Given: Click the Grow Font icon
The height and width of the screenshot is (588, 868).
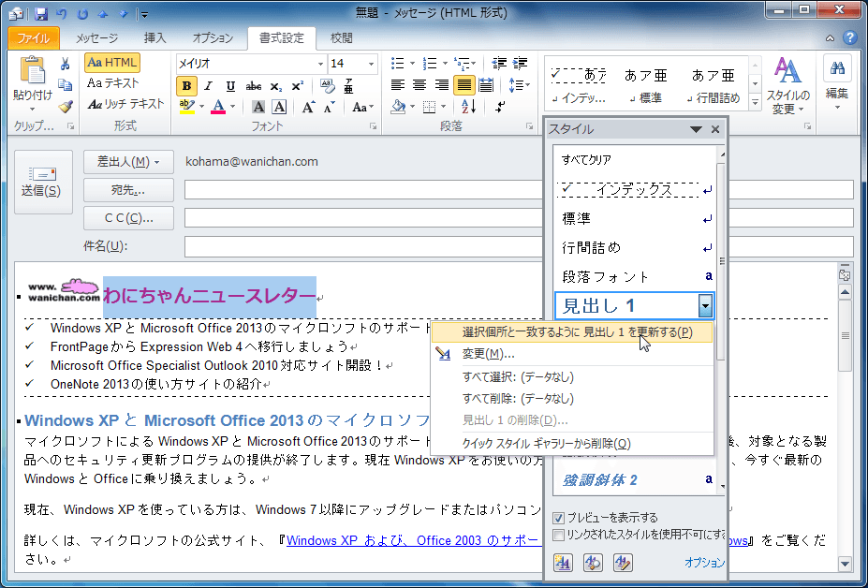Looking at the screenshot, I should pyautogui.click(x=308, y=107).
